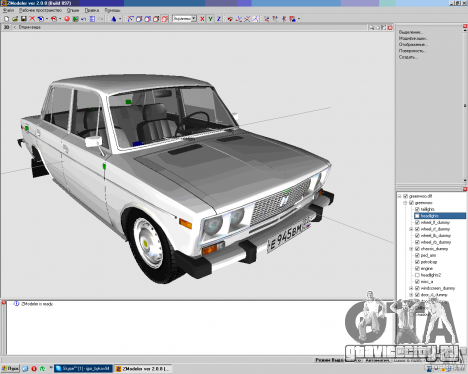Check the headlights node checkbox
Viewport: 468px width, 374px height.
[x=417, y=216]
